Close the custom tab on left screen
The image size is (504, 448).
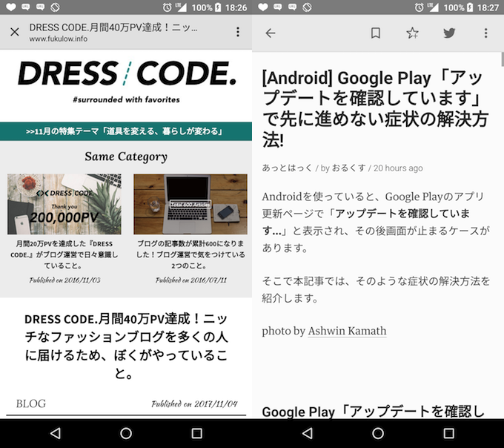click(x=15, y=32)
